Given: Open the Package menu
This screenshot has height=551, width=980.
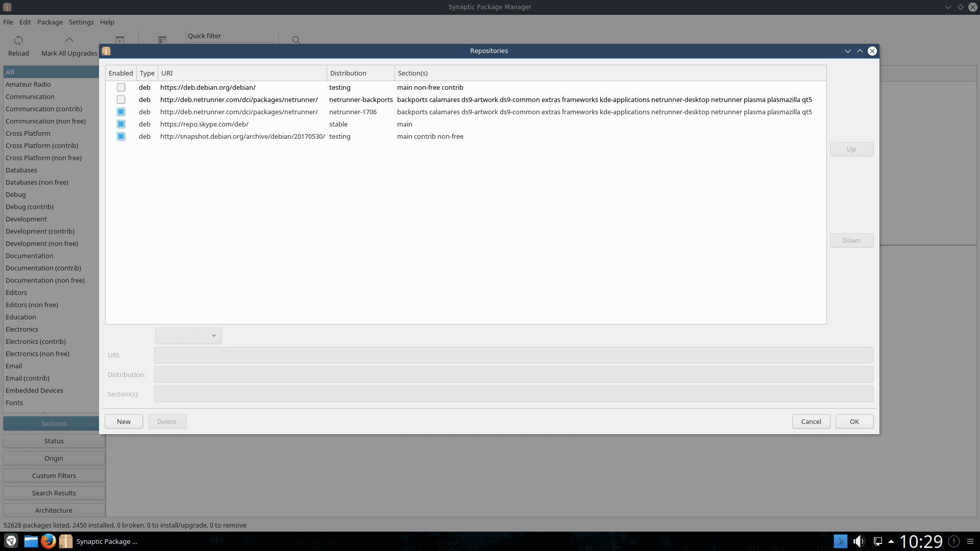Looking at the screenshot, I should pyautogui.click(x=50, y=22).
